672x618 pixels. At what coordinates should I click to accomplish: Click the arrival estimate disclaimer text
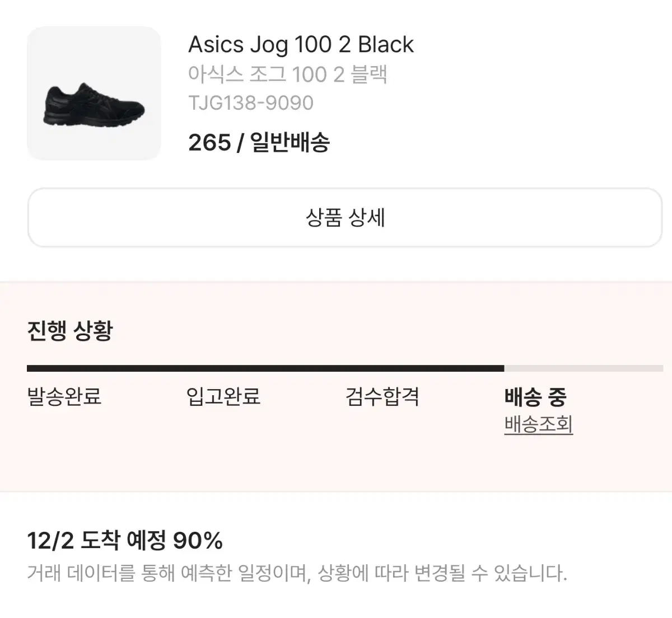pyautogui.click(x=297, y=573)
